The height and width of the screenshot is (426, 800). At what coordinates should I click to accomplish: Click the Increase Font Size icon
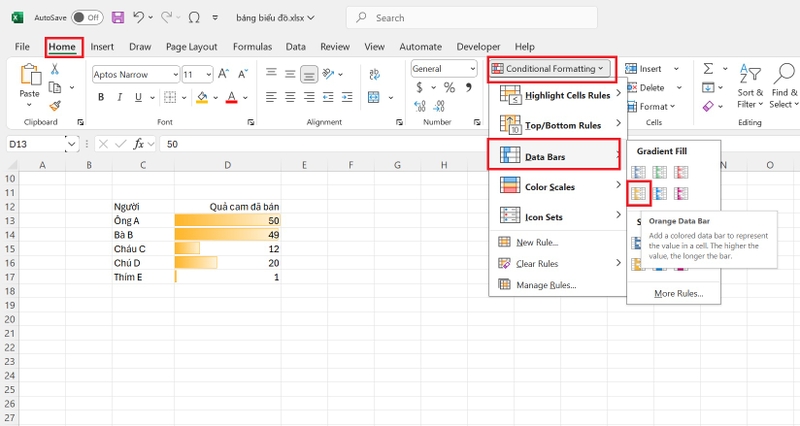(x=223, y=74)
